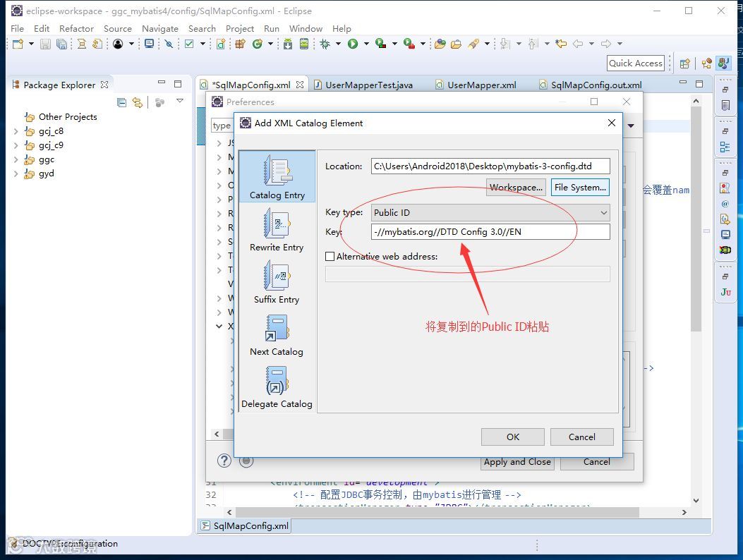Close the *SqlMapConfig.xml editor tab

(299, 85)
